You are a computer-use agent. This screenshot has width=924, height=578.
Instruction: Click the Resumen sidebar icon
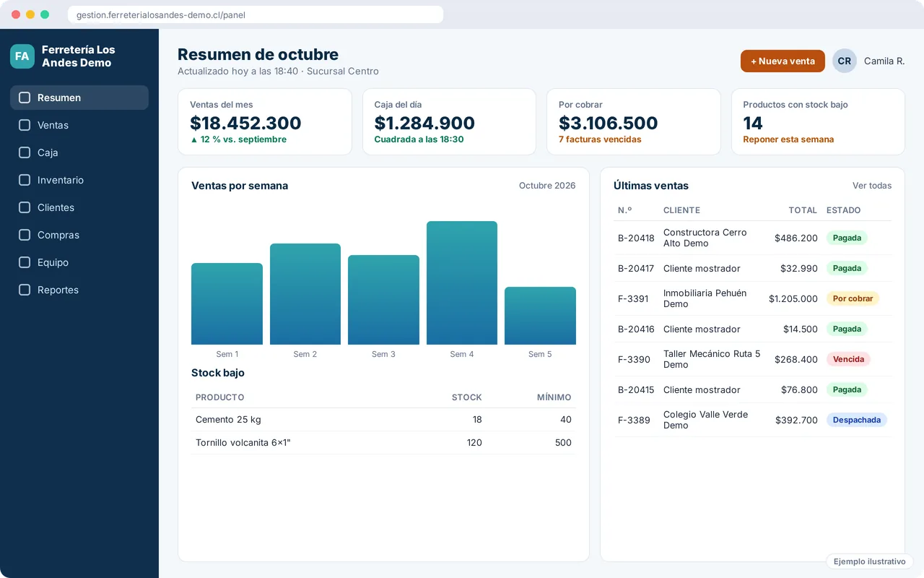25,98
